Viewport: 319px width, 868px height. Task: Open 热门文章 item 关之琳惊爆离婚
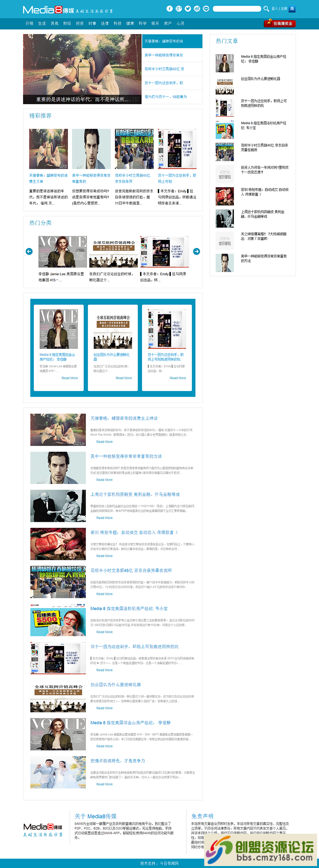[263, 236]
